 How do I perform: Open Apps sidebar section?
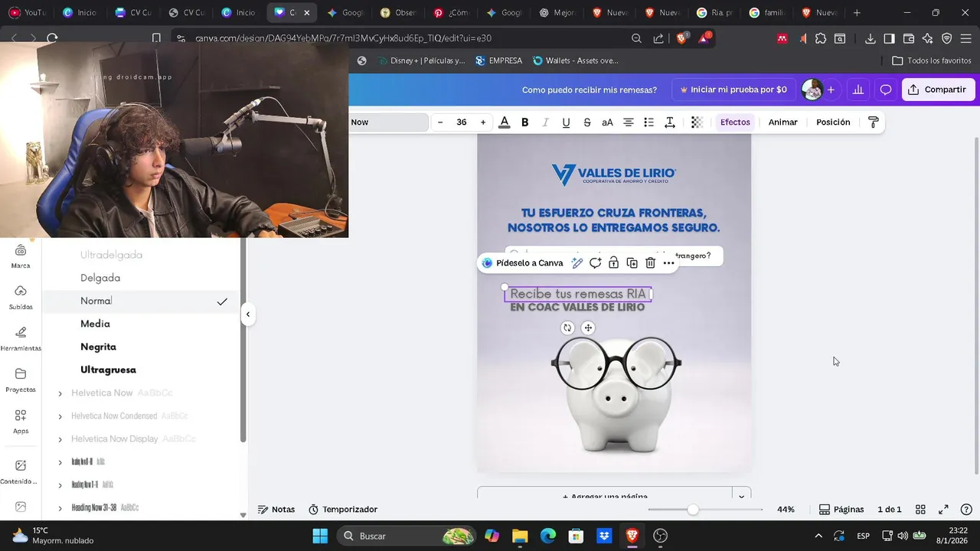[x=21, y=422]
